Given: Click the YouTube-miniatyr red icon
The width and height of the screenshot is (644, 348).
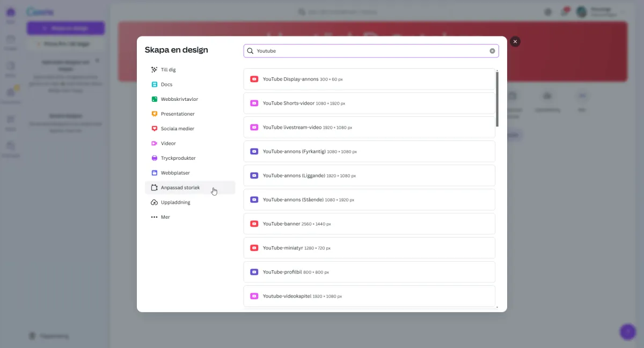Looking at the screenshot, I should point(254,248).
